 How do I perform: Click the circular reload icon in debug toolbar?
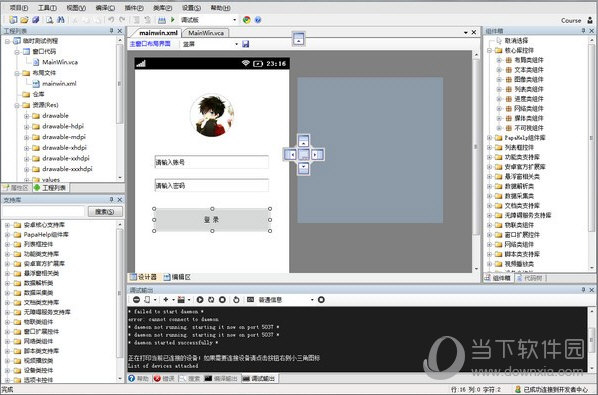211,300
